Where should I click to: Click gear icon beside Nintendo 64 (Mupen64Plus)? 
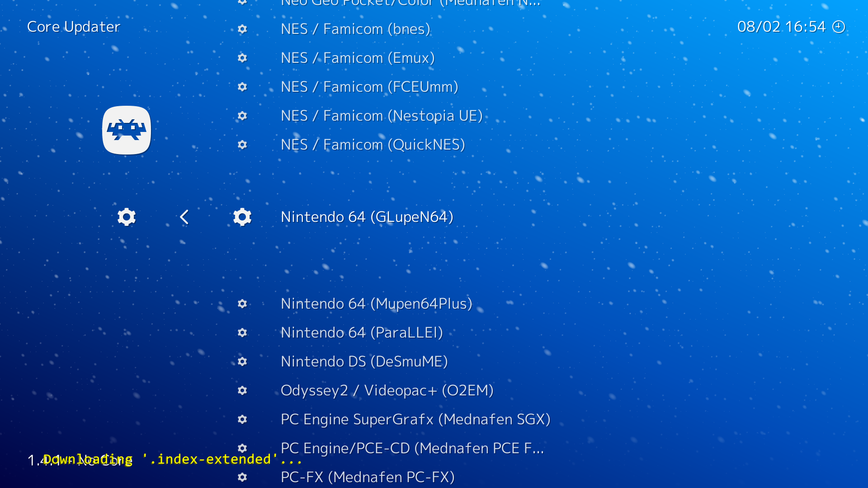tap(242, 304)
